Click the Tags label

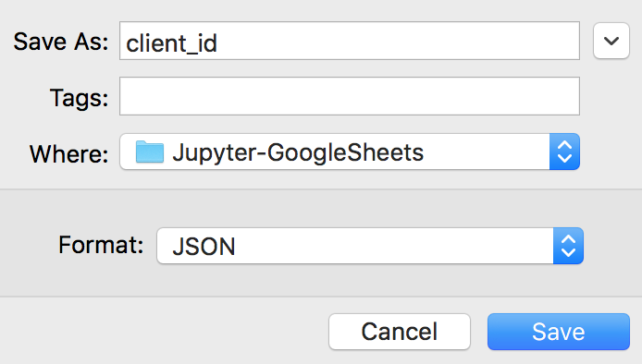80,99
